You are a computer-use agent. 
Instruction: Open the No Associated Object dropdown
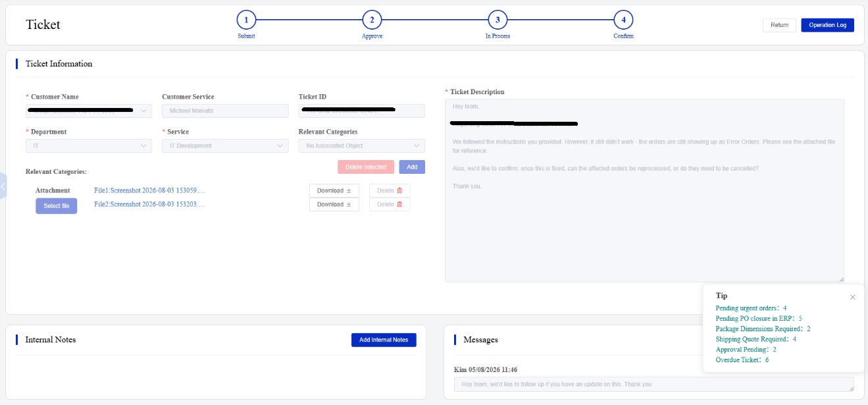tap(361, 146)
